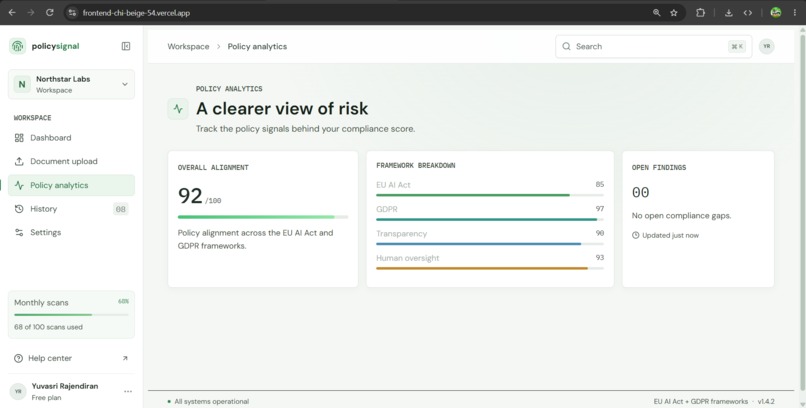Click the Monthly scans progress bar
Image resolution: width=806 pixels, height=408 pixels.
click(x=71, y=314)
